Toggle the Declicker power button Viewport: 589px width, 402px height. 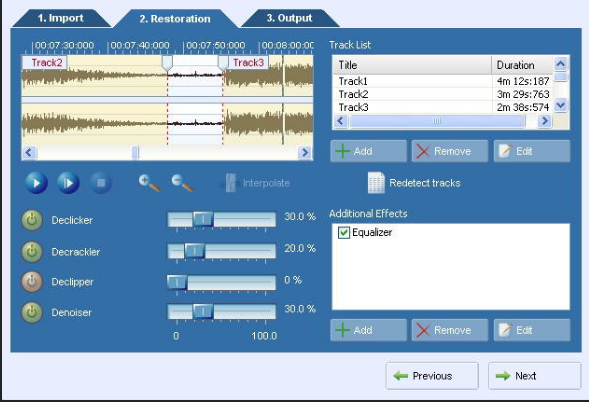32,220
